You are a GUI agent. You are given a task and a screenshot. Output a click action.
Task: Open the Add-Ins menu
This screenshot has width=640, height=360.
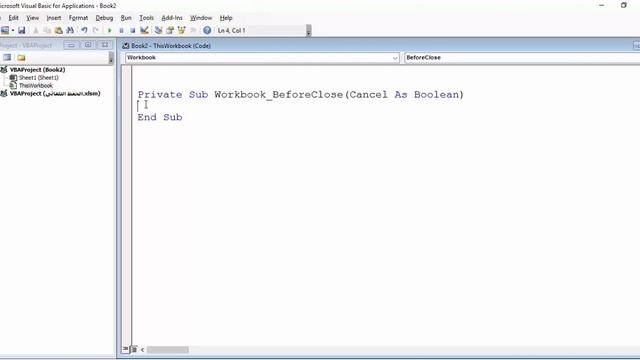click(x=172, y=18)
